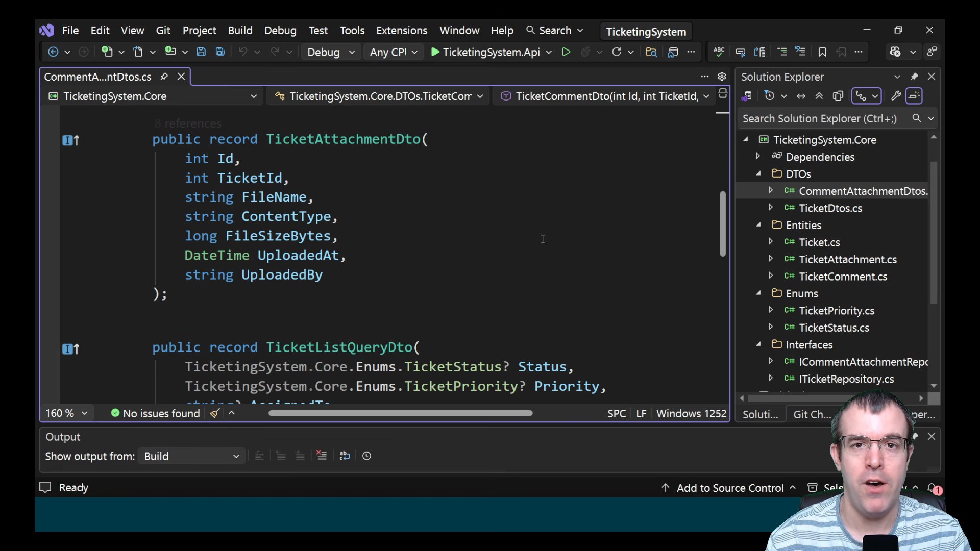
Task: Switch views icon in Solution Explorer toolbar
Action: [747, 96]
